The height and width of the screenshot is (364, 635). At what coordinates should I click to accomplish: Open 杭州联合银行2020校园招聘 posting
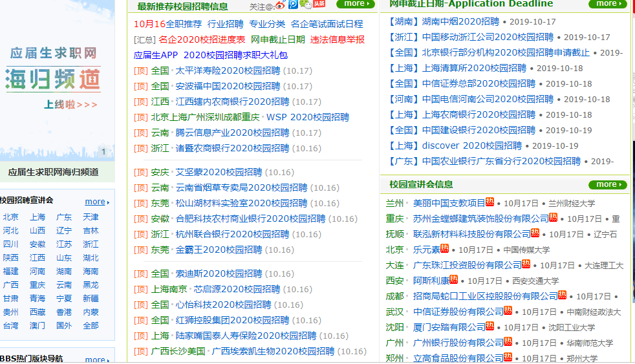(x=232, y=235)
